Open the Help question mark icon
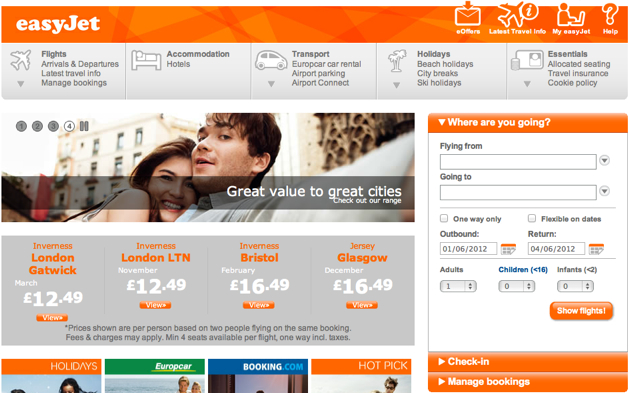This screenshot has width=630, height=393. [x=610, y=14]
